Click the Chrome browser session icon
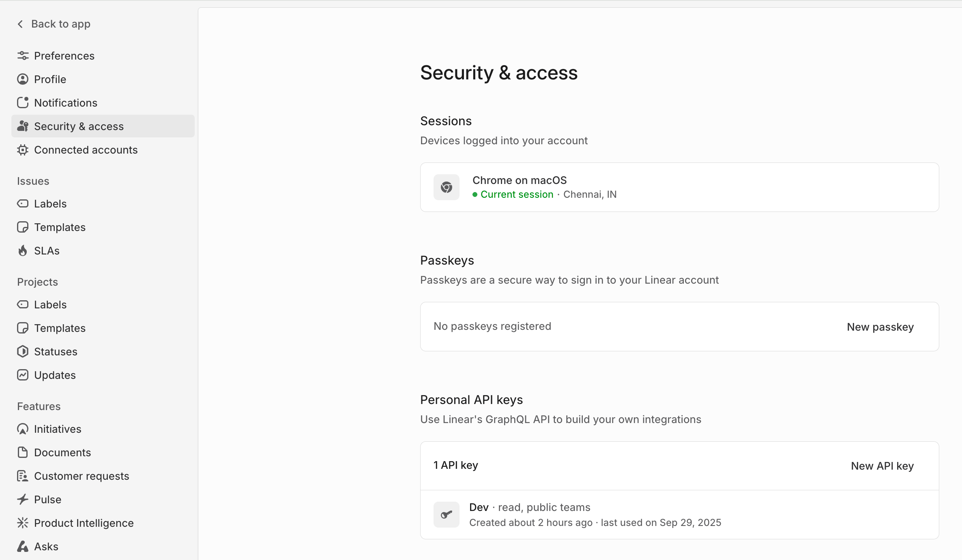Image resolution: width=962 pixels, height=560 pixels. [x=446, y=187]
